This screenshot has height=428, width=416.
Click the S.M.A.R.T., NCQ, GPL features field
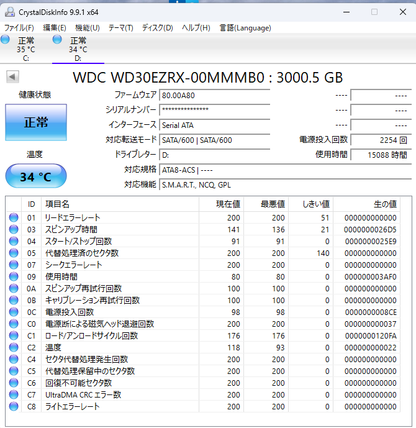285,185
